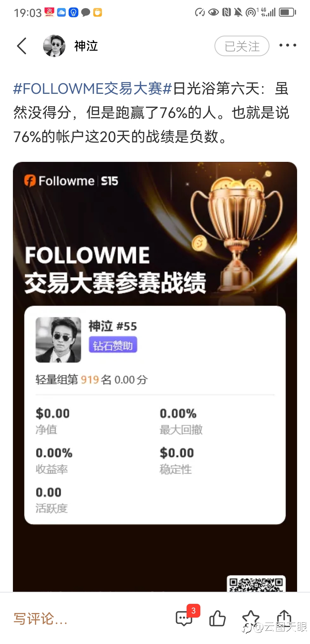
Task: Tap the battery icon in status bar
Action: click(287, 12)
